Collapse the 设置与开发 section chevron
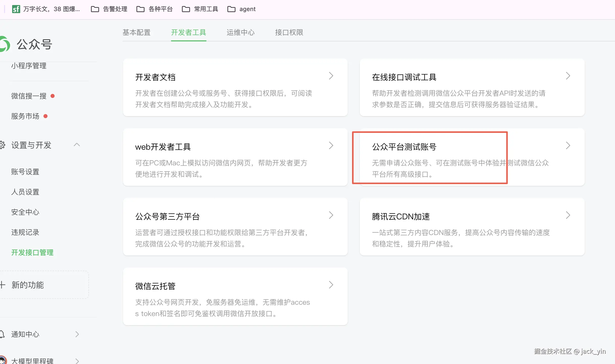This screenshot has width=615, height=364. click(77, 145)
